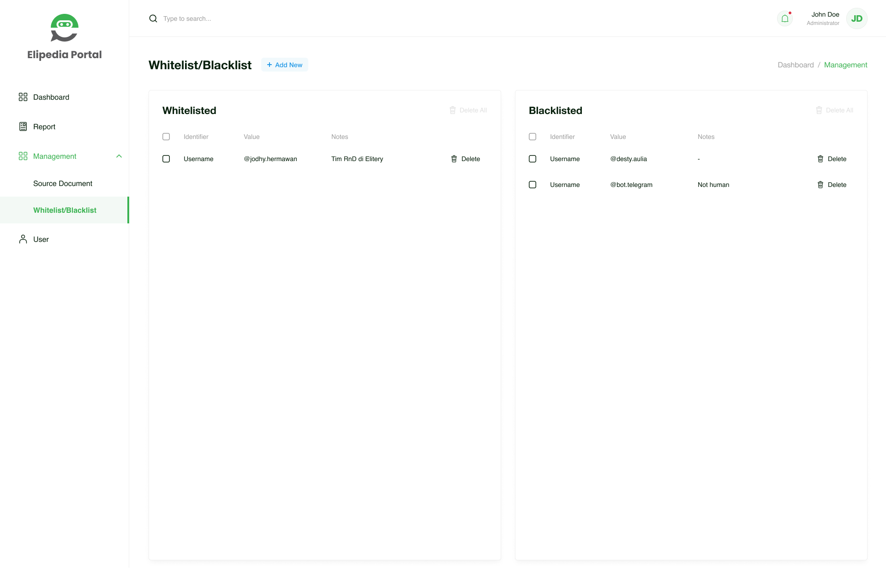Screen dimensions: 886x588
Task: Focus the Type to search field
Action: 187,18
